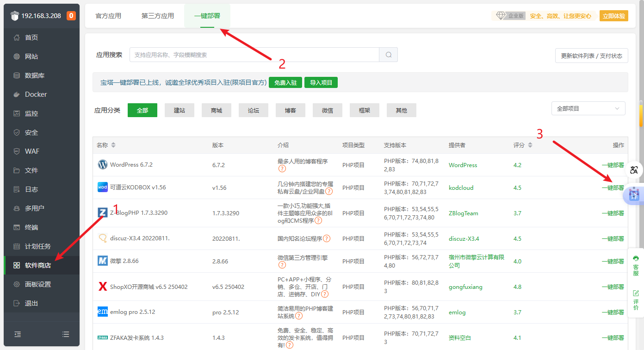This screenshot has width=644, height=350.
Task: Click the help icon beside WordPress description
Action: [x=282, y=169]
